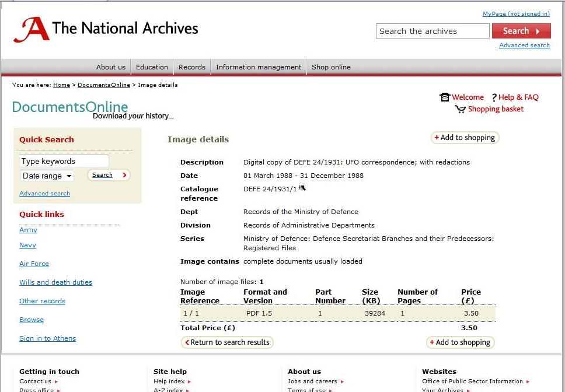Image resolution: width=565 pixels, height=392 pixels.
Task: Click the Quick Search Search button
Action: pyautogui.click(x=109, y=175)
